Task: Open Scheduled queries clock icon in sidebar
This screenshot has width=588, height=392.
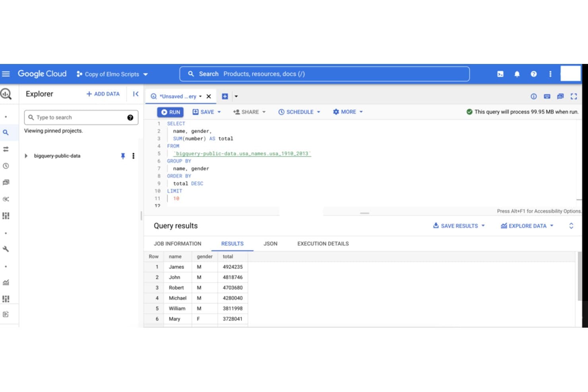Action: pyautogui.click(x=6, y=166)
